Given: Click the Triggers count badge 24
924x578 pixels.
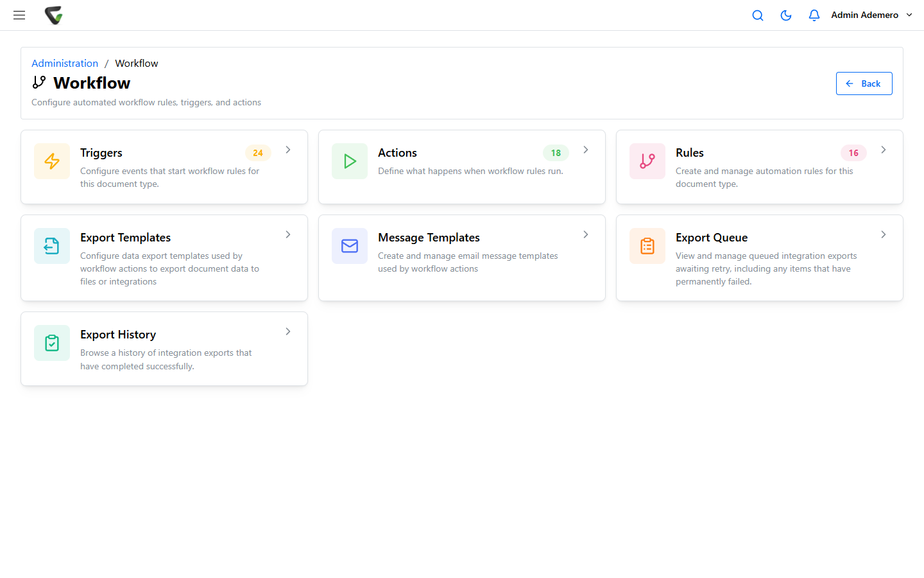Looking at the screenshot, I should click(x=258, y=153).
